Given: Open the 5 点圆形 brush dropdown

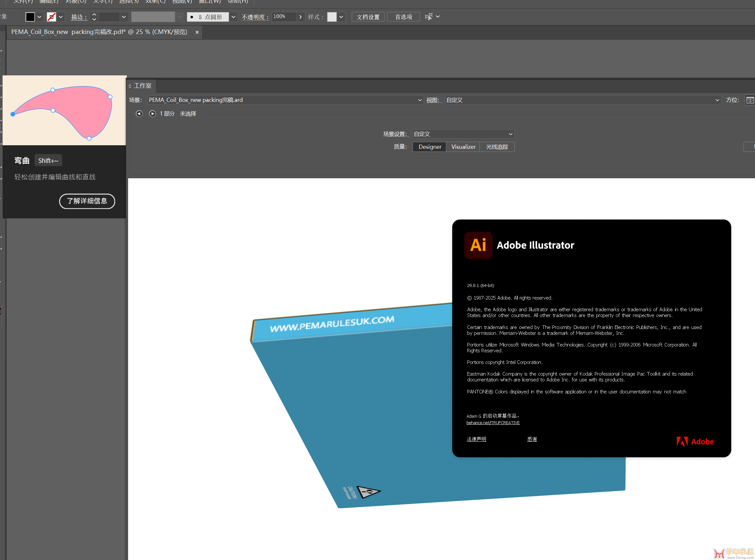Looking at the screenshot, I should (233, 16).
